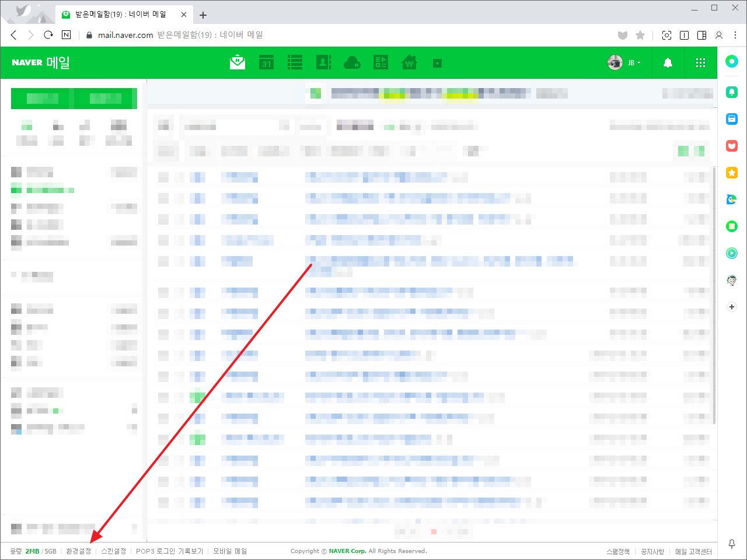Click the NAVER 메일 logo
Screen dimensions: 747x560
click(41, 62)
